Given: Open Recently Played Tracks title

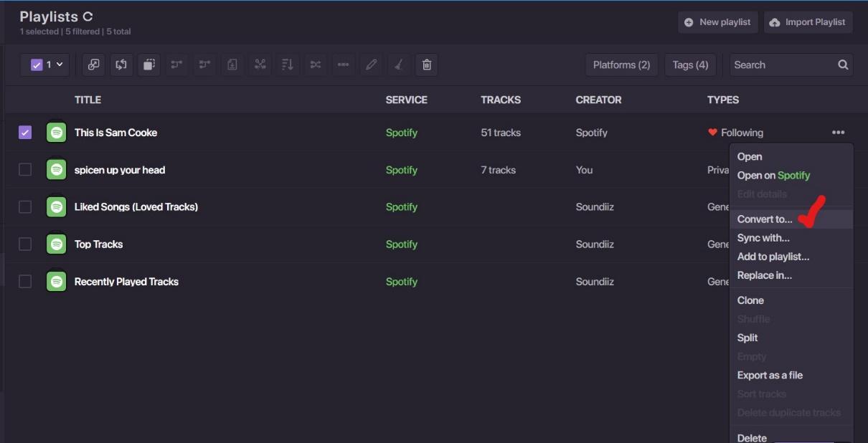Looking at the screenshot, I should click(x=126, y=282).
